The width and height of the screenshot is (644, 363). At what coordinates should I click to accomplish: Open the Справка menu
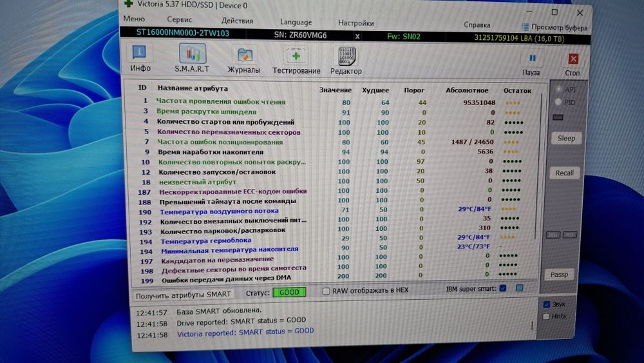click(477, 25)
